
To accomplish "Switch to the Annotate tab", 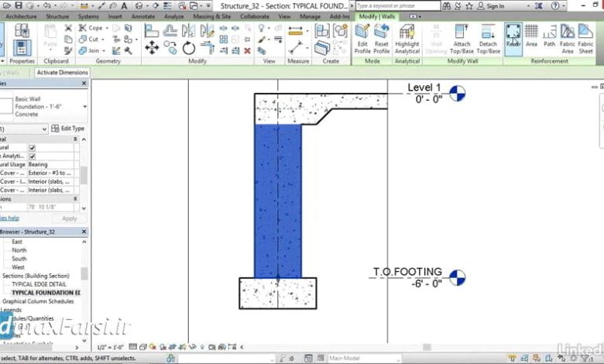I will click(x=143, y=16).
